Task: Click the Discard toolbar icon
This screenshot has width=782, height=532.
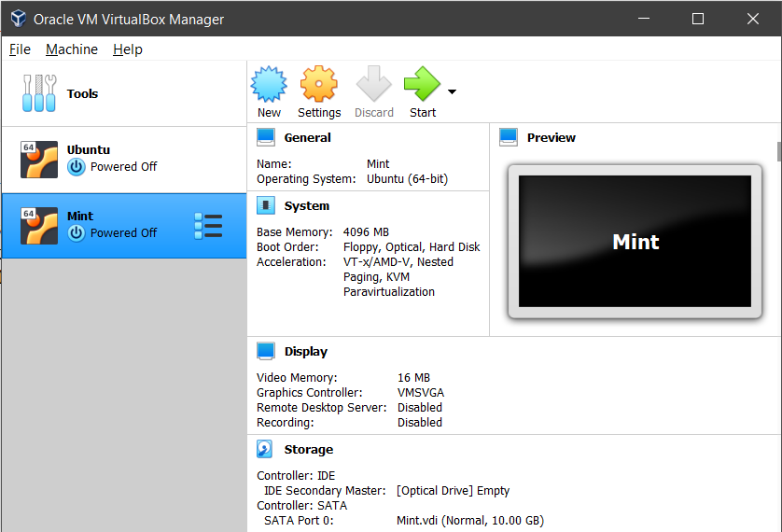Action: click(373, 84)
